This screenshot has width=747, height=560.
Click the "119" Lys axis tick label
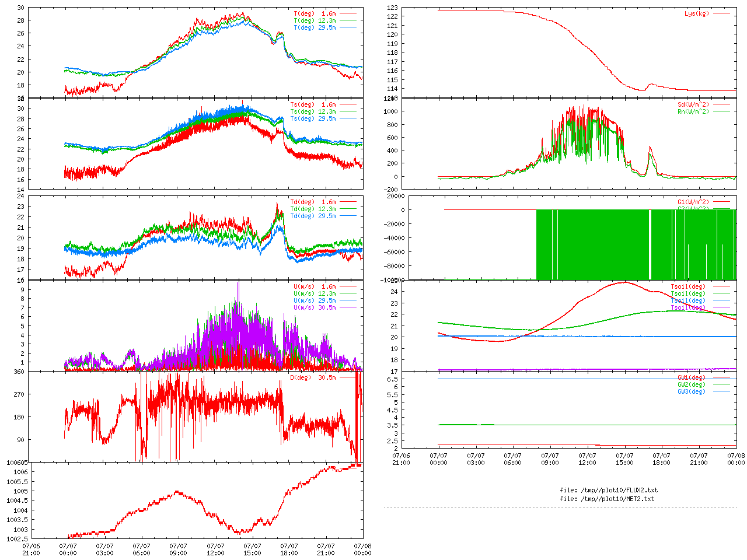coord(392,44)
